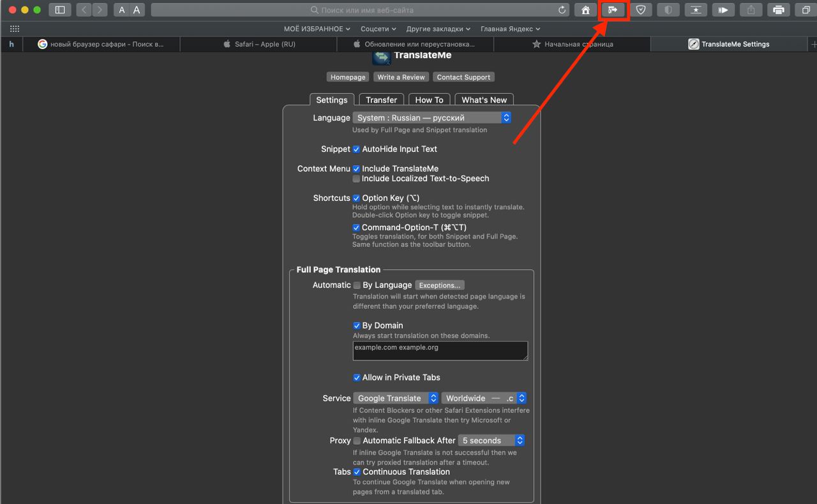Enable automatic translation By Language

357,285
